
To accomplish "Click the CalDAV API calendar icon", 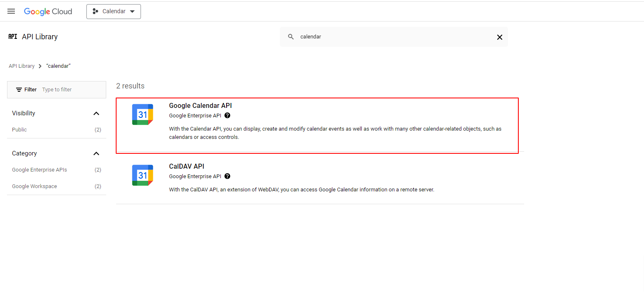I will point(143,175).
